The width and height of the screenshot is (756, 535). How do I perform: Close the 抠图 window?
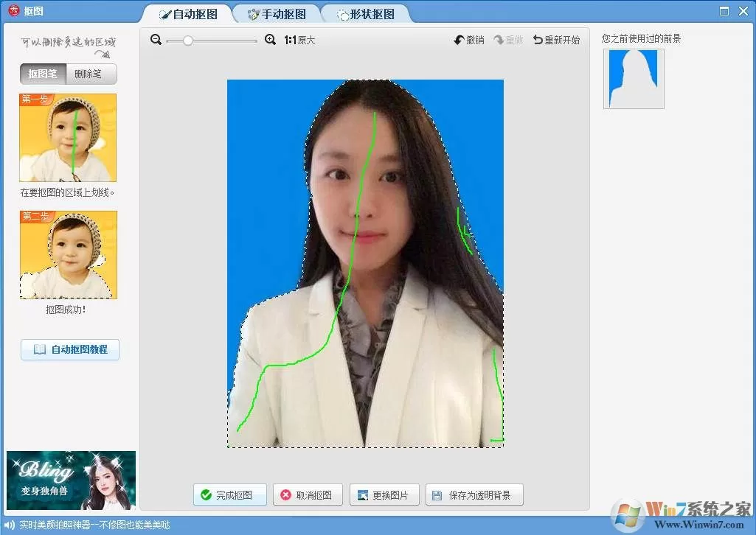point(743,11)
